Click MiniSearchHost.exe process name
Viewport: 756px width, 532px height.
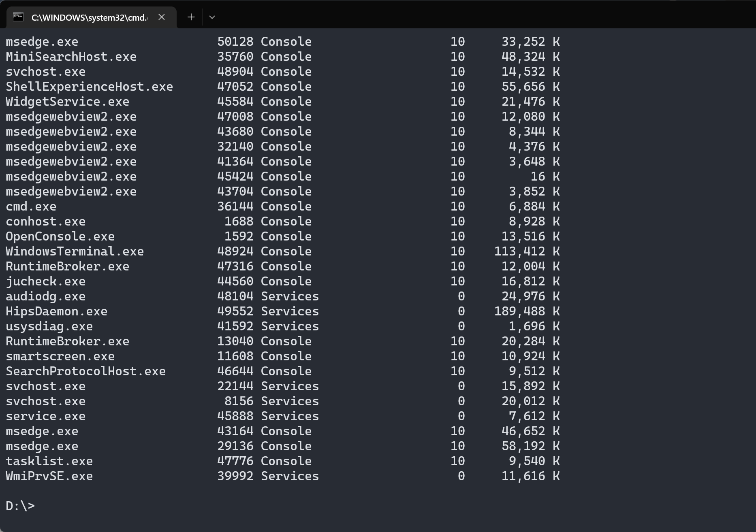click(71, 57)
